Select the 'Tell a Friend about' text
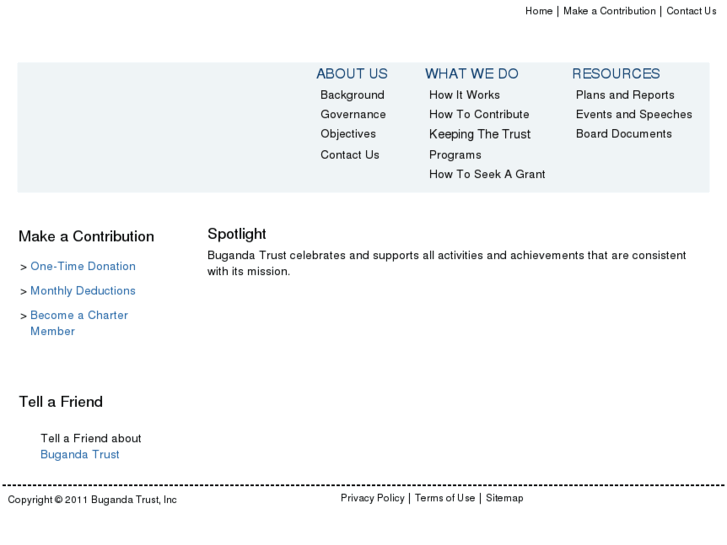Screen dimensions: 727x545 (91, 438)
